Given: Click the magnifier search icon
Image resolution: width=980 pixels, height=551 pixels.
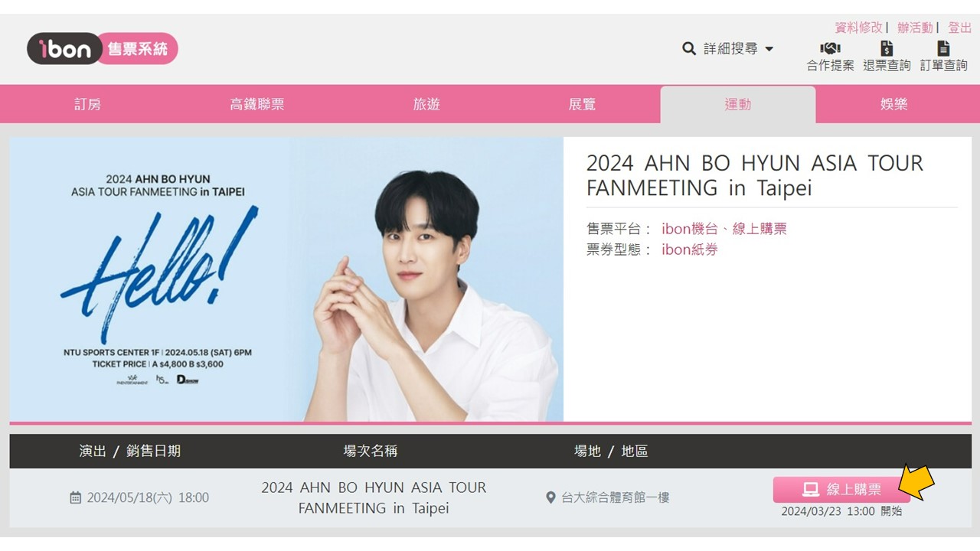Looking at the screenshot, I should [689, 49].
